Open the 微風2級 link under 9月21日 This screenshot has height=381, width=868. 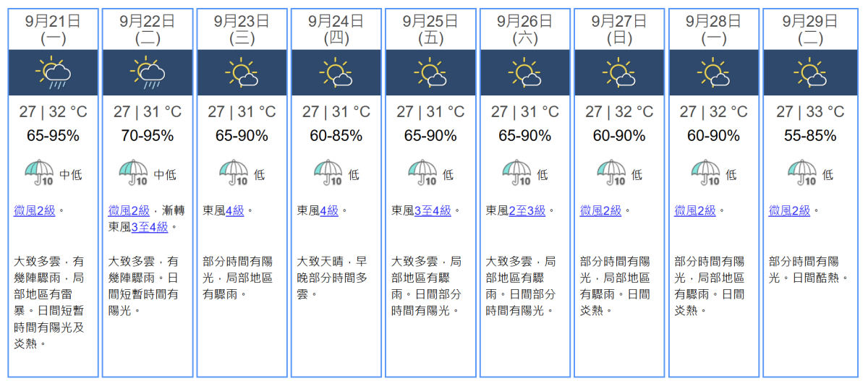click(35, 210)
